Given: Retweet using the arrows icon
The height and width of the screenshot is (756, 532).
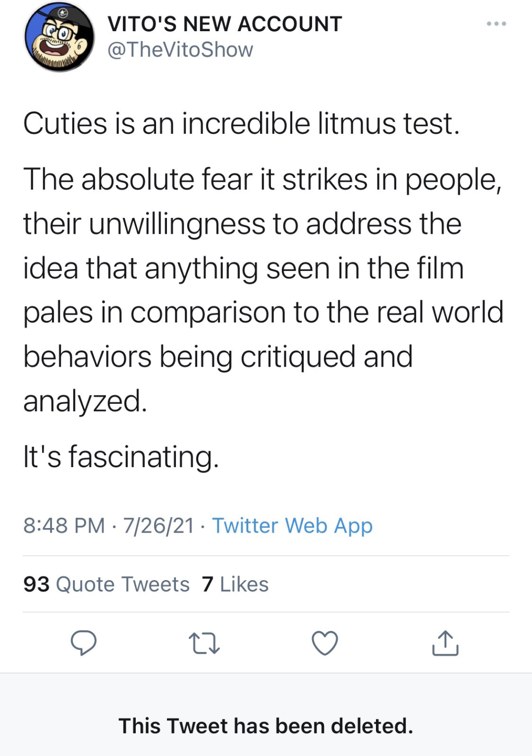Looking at the screenshot, I should 205,643.
